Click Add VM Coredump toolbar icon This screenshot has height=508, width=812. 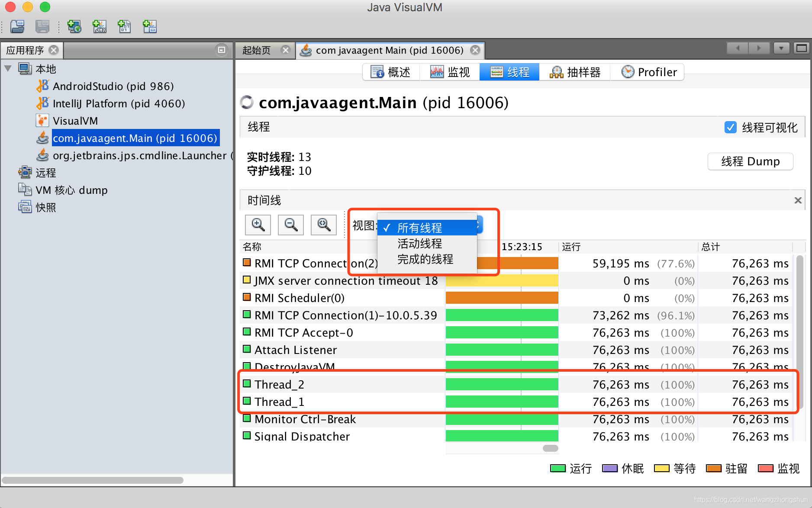[125, 27]
